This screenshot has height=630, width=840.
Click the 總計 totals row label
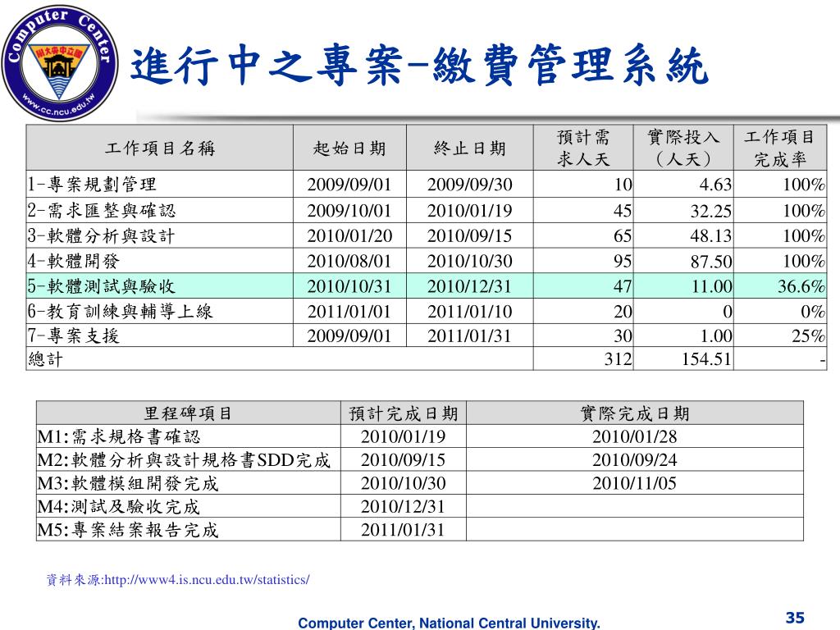click(x=46, y=359)
